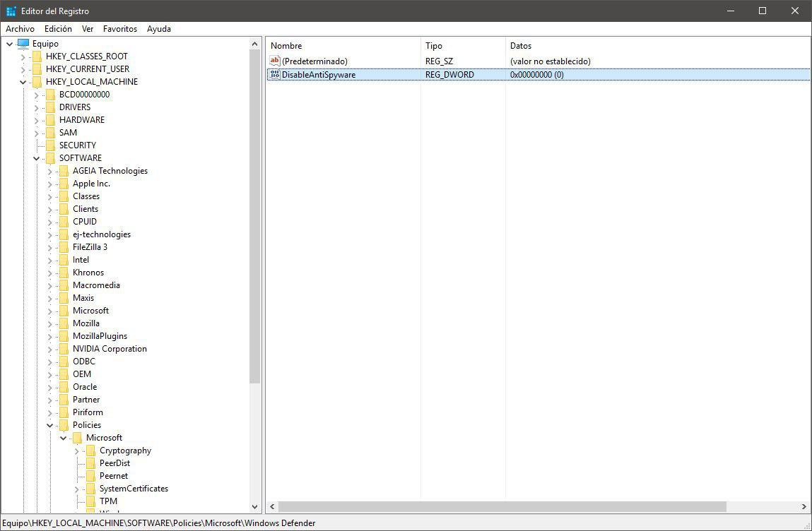Select the MozillaPlugins key
Screen dimensions: 812x531
(100, 336)
